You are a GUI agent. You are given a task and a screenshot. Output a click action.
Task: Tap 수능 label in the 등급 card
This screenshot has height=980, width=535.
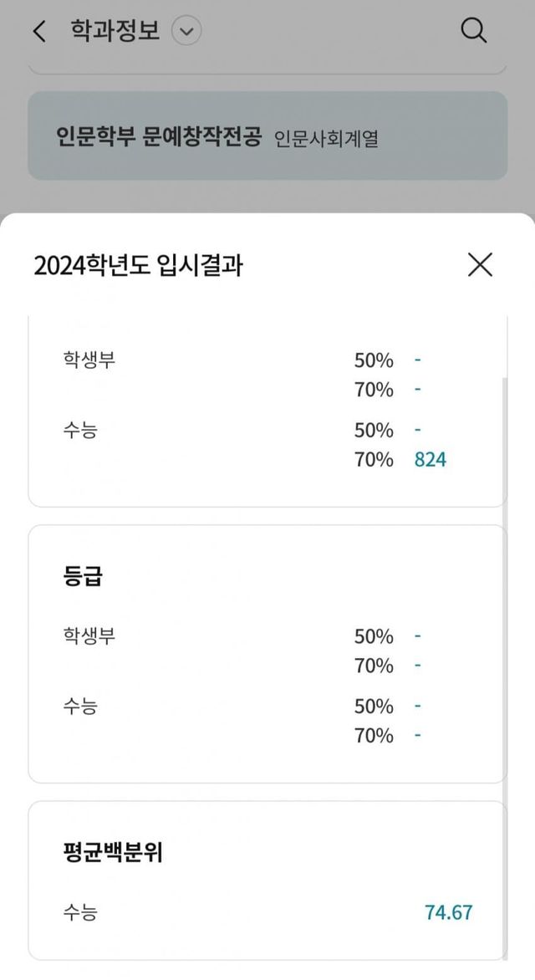pos(79,707)
